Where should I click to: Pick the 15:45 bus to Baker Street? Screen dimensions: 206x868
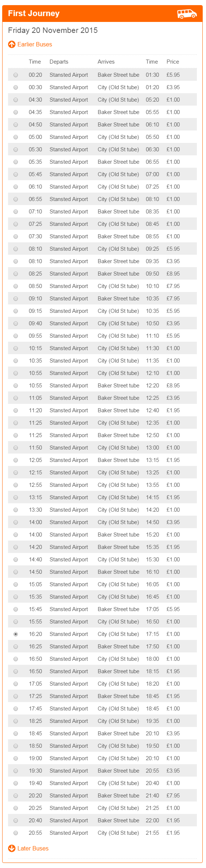(16, 609)
